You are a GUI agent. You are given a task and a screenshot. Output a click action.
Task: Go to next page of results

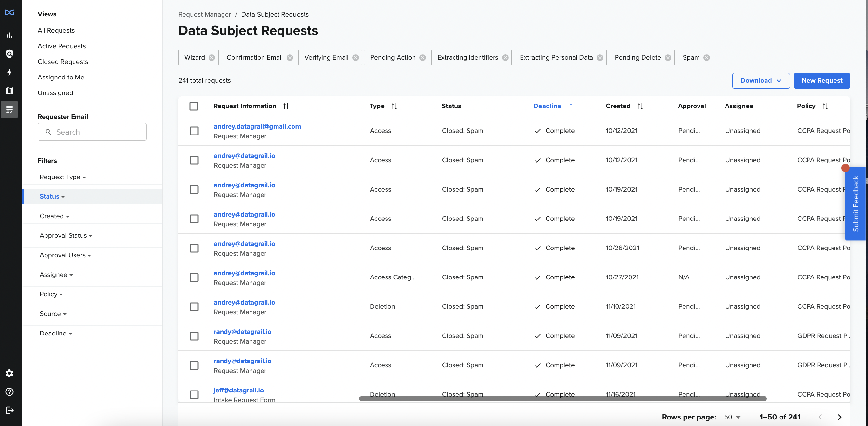tap(840, 417)
